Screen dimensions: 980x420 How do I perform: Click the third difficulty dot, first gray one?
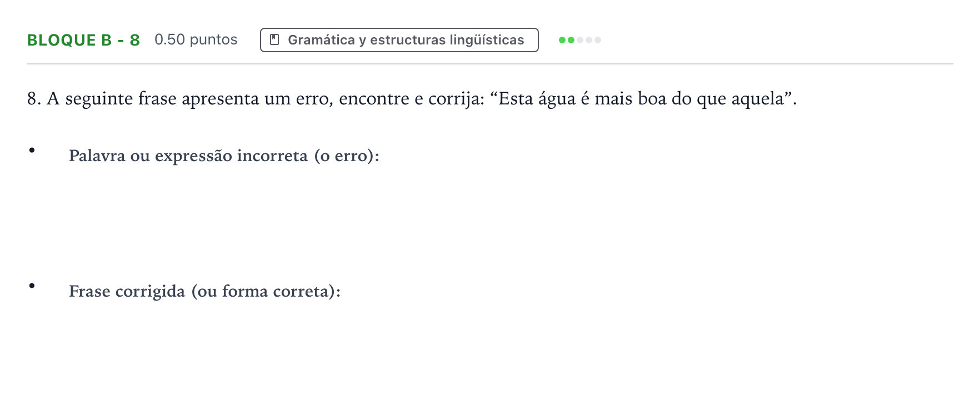click(x=580, y=40)
